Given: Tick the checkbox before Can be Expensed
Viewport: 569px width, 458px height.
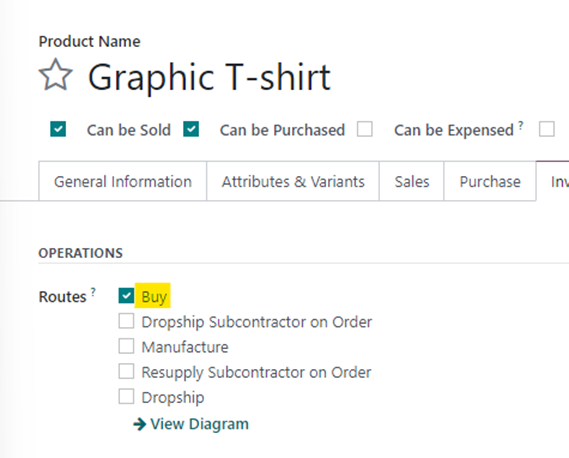Looking at the screenshot, I should point(365,129).
